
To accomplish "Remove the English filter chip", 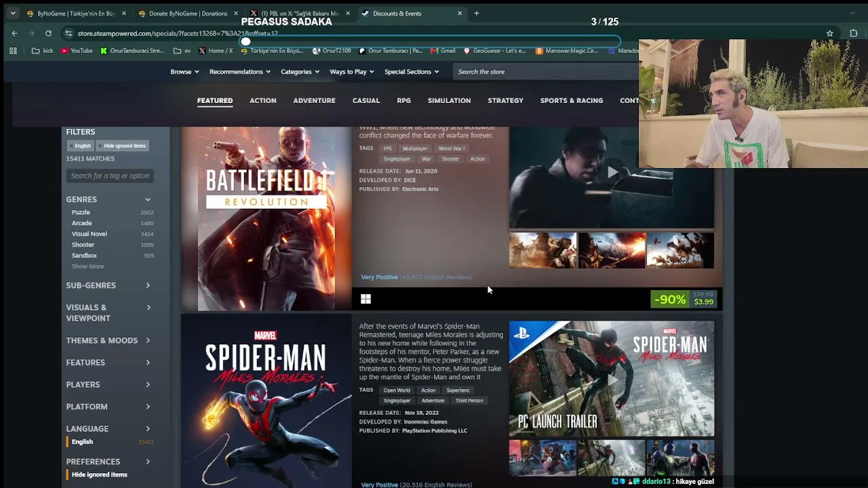I will tap(80, 146).
